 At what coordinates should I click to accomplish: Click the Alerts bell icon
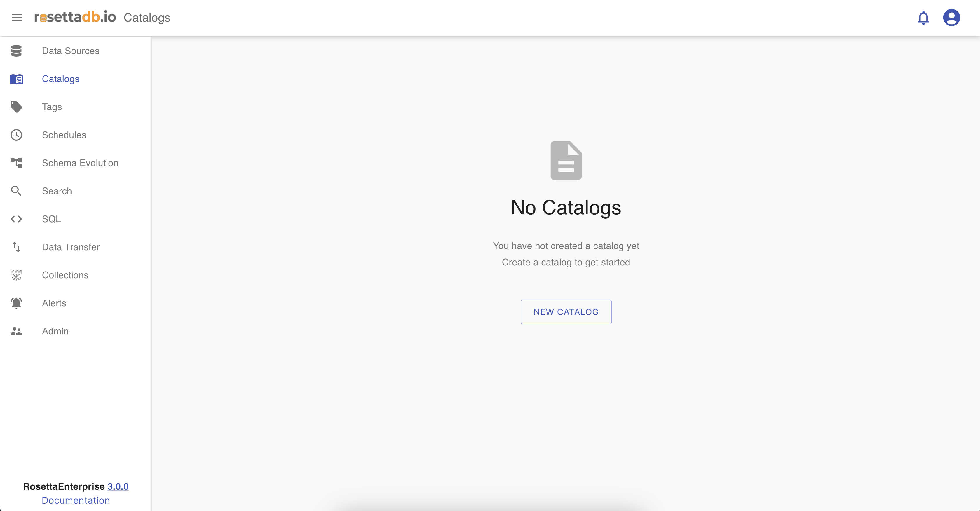(16, 303)
